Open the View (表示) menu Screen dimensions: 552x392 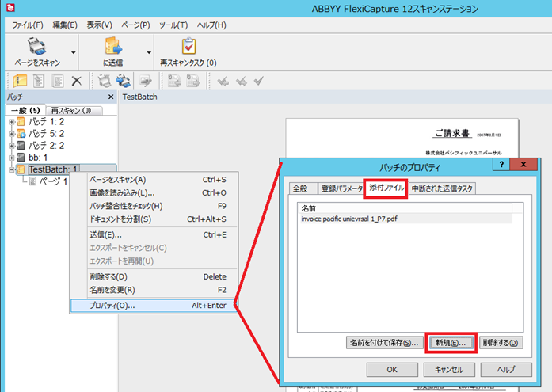pos(99,25)
